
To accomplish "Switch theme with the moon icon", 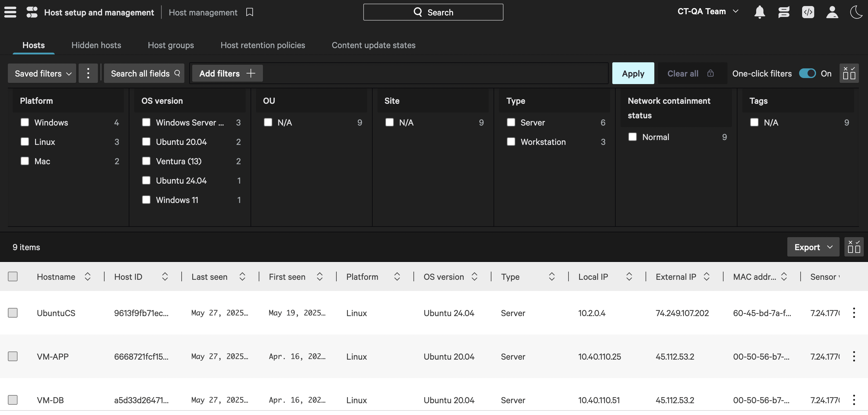I will pos(856,12).
